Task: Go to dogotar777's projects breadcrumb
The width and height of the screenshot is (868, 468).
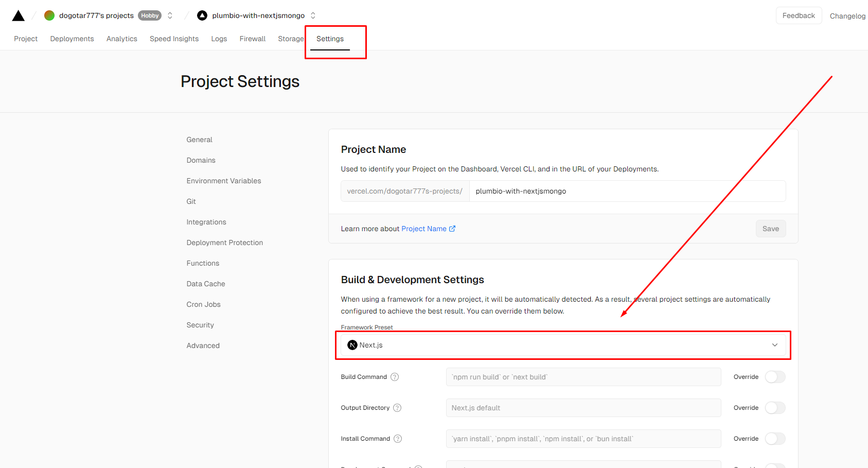Action: [x=96, y=15]
